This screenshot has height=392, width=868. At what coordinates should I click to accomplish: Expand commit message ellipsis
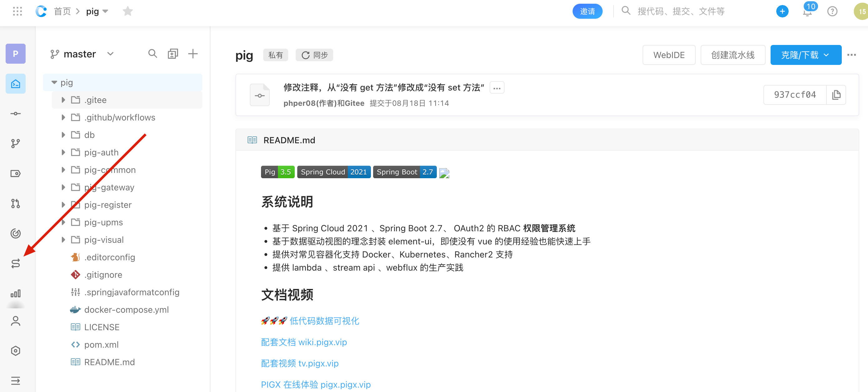tap(497, 88)
